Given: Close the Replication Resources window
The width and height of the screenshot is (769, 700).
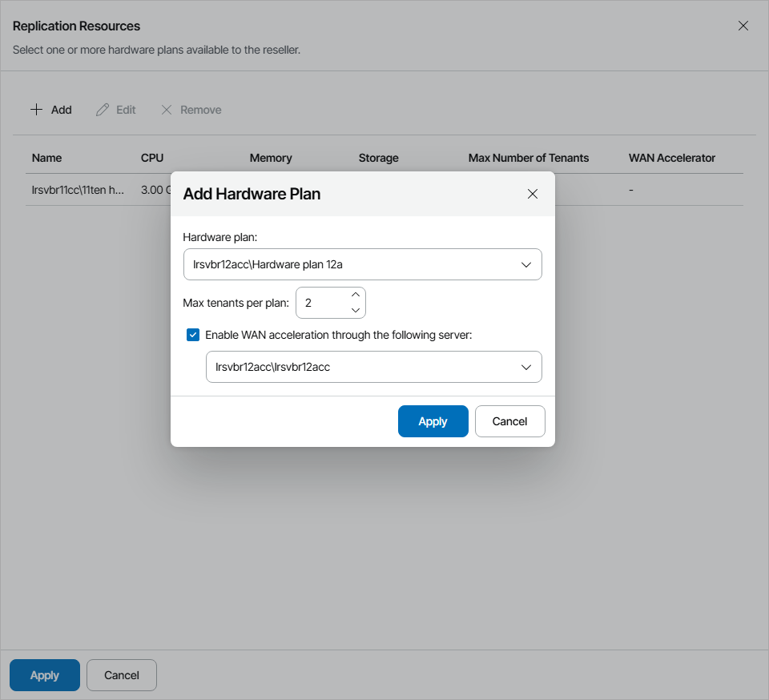Looking at the screenshot, I should pos(743,26).
